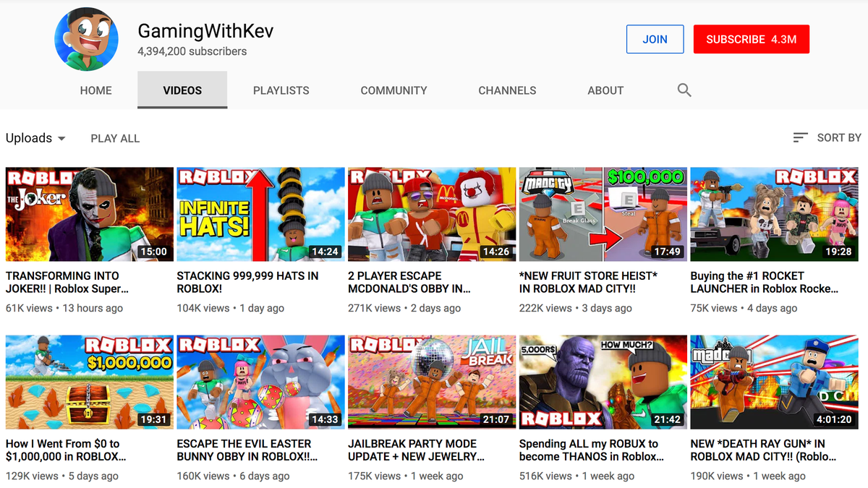
Task: Click the 15:00 duration badge
Action: (x=153, y=252)
